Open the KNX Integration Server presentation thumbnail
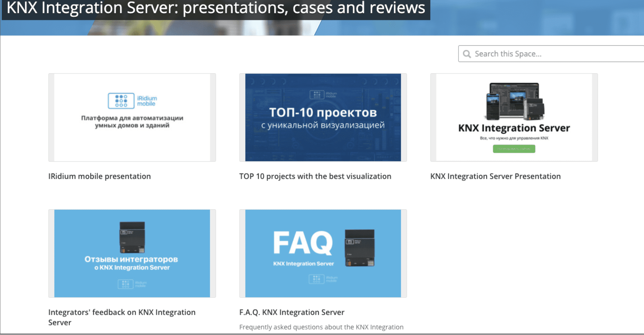Image resolution: width=644 pixels, height=335 pixels. tap(514, 117)
